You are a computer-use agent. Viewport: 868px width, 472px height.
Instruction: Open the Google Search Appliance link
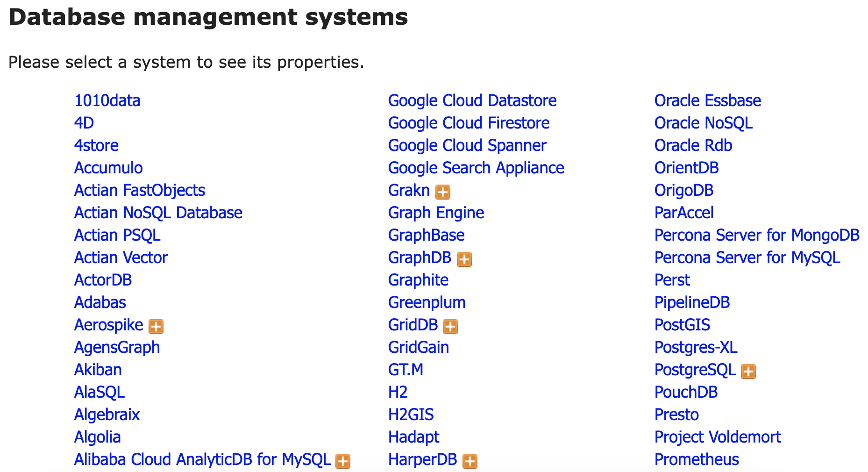pos(476,168)
